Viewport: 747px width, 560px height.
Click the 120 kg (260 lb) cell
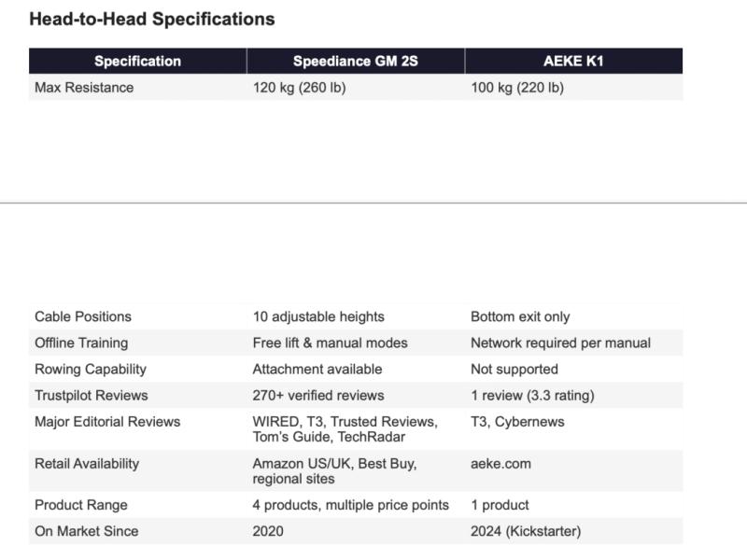point(300,88)
